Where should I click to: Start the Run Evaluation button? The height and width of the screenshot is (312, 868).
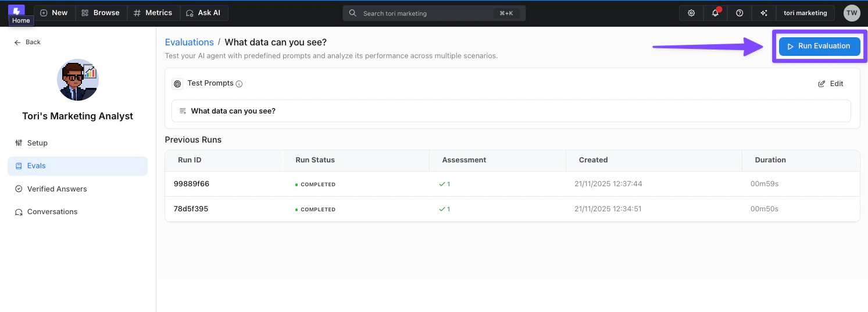point(819,46)
